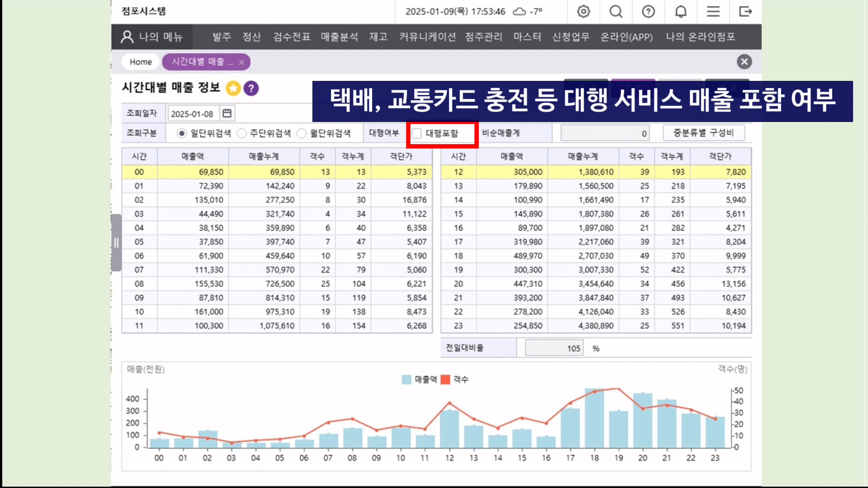This screenshot has height=488, width=868.
Task: Click the 중분류별 구성비 button
Action: [x=703, y=133]
